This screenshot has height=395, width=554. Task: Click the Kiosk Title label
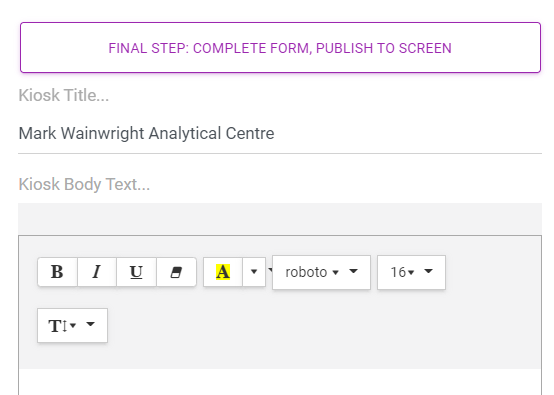(x=64, y=95)
